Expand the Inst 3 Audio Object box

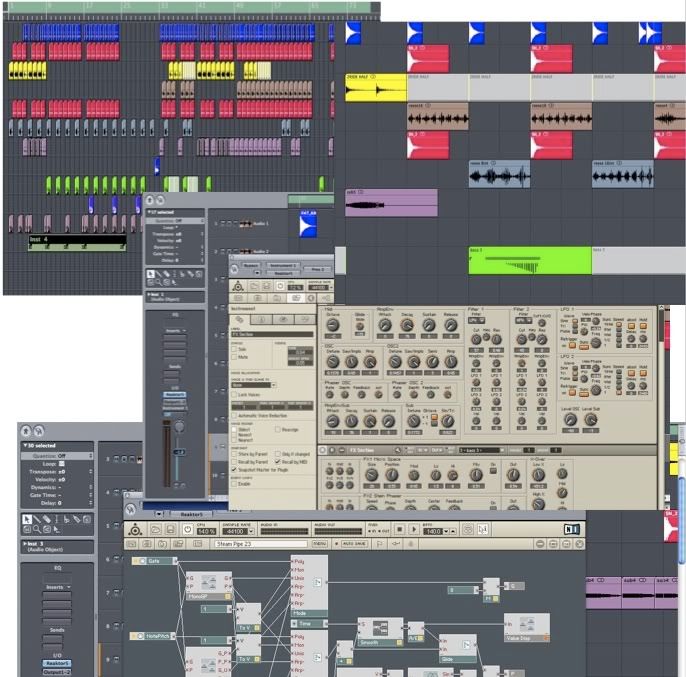(25, 544)
